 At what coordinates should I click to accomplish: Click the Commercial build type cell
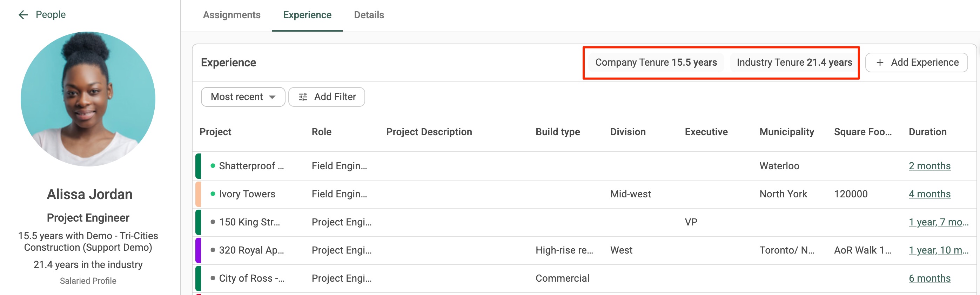562,278
